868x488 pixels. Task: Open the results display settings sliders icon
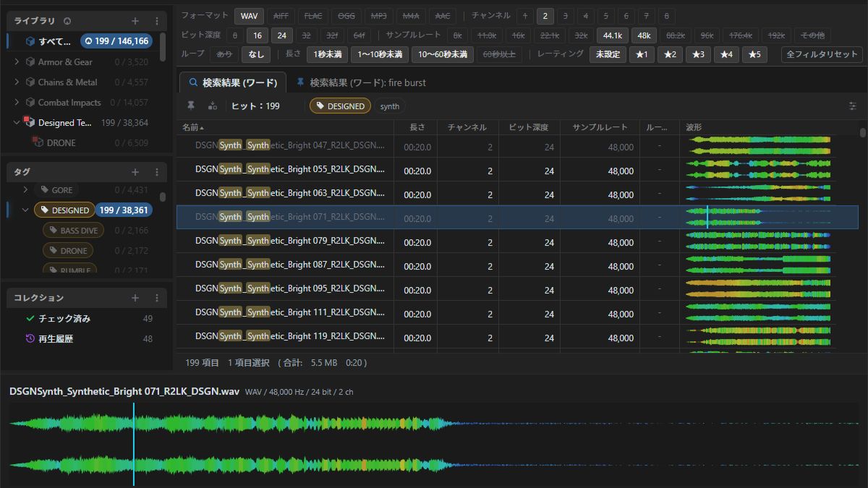click(x=852, y=106)
